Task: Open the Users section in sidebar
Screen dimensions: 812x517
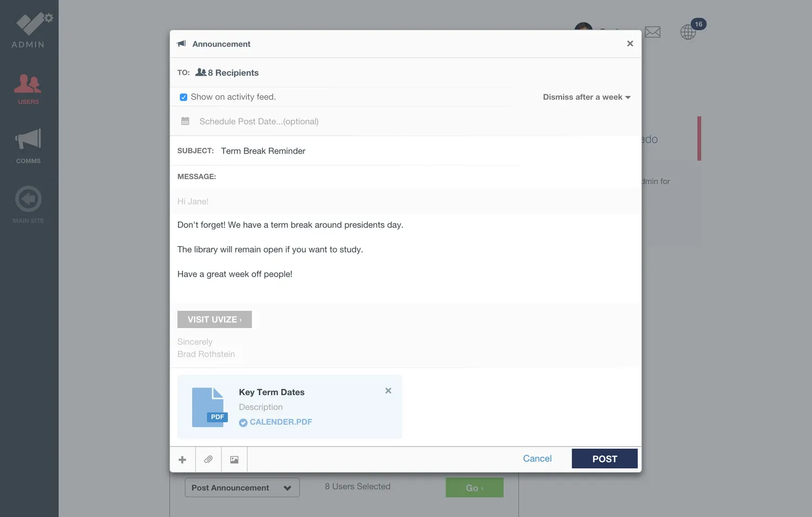Action: [x=28, y=89]
